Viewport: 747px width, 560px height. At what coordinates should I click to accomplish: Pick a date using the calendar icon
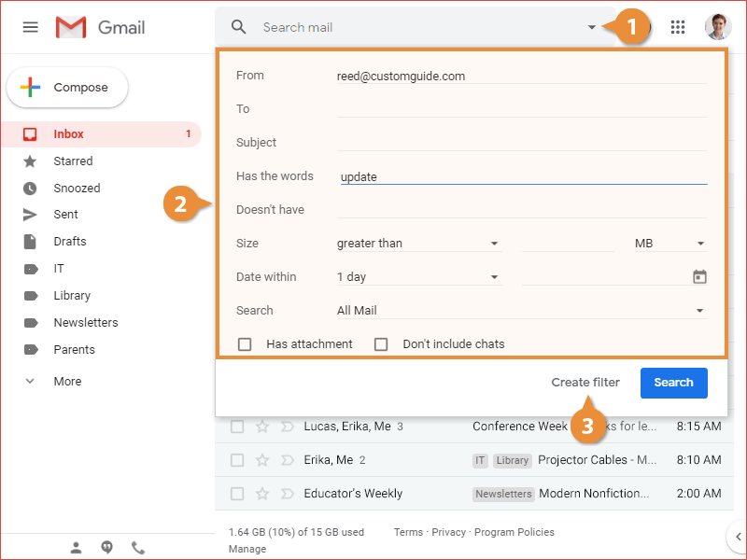pyautogui.click(x=698, y=275)
